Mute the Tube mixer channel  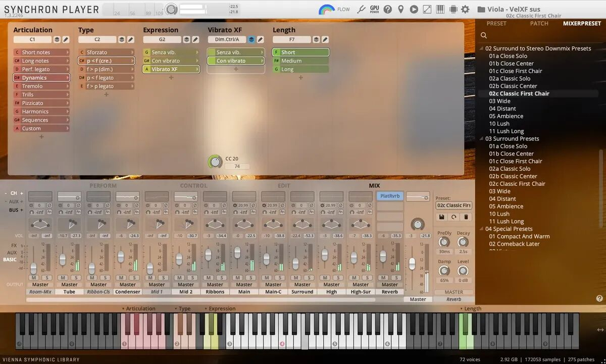(x=63, y=278)
